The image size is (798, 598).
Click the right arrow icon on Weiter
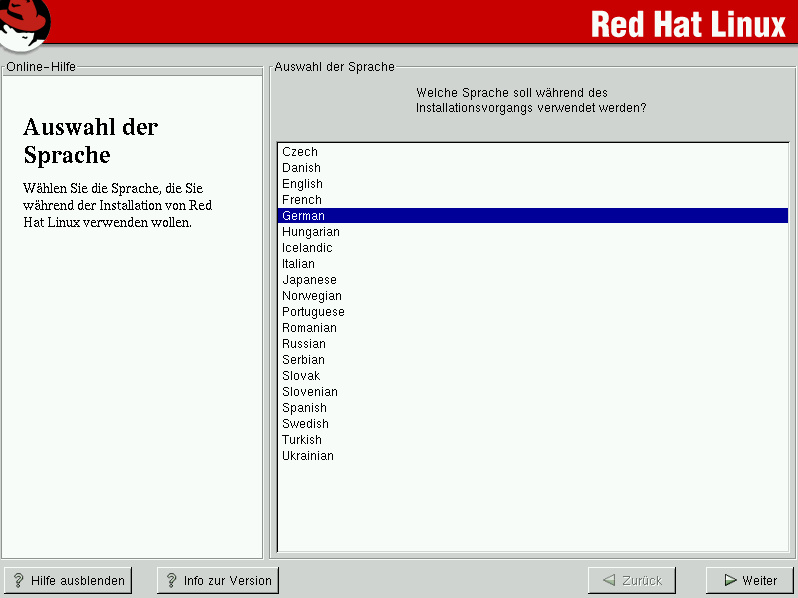(x=730, y=580)
